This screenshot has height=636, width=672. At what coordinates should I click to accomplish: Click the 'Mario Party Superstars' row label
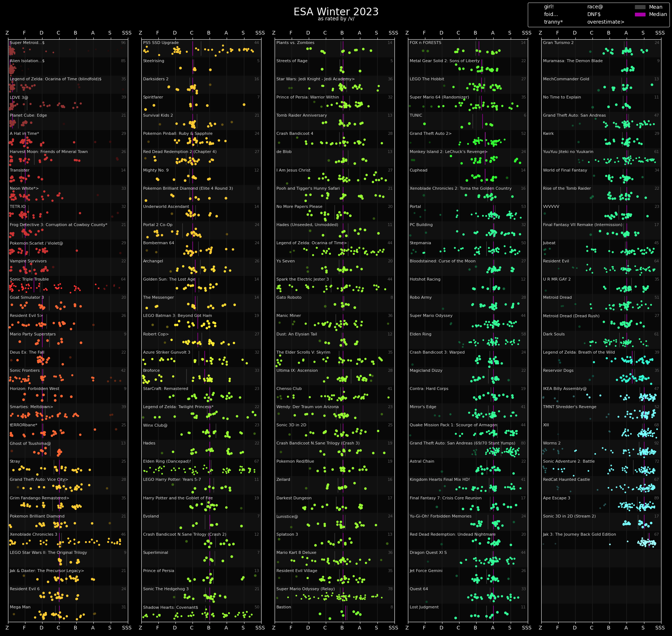coord(33,334)
